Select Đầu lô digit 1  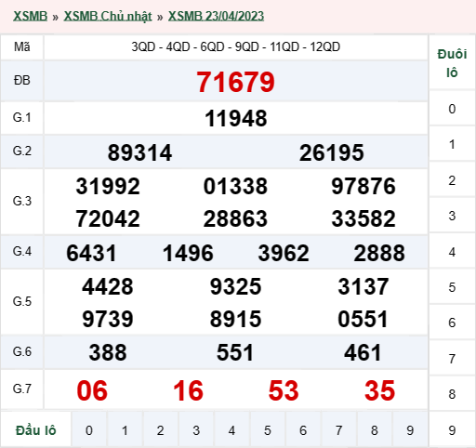[125, 430]
